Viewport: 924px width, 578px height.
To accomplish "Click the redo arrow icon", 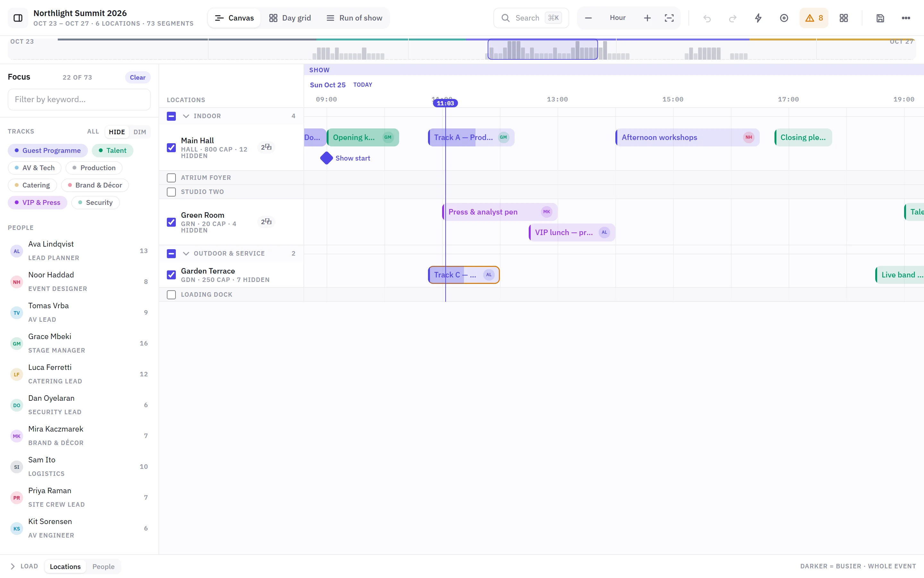I will coord(732,18).
